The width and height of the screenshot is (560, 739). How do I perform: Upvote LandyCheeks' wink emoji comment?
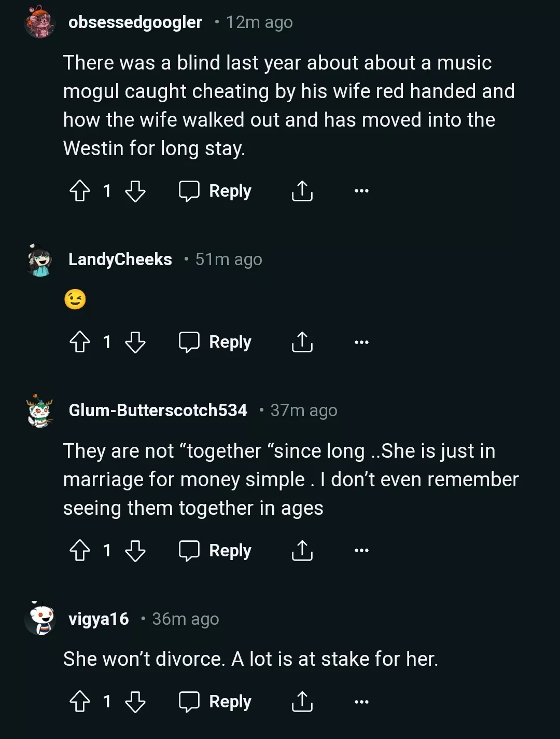[80, 342]
